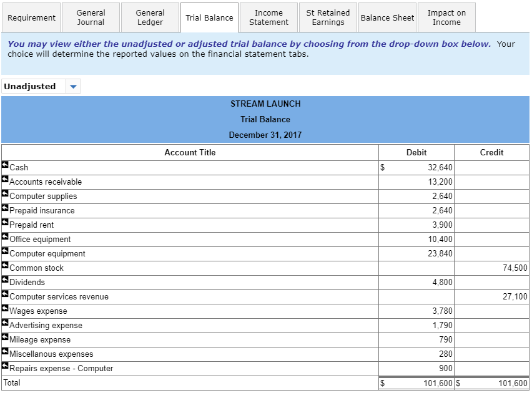
Task: Click the arrow icon beside Computer supplies
Action: pyautogui.click(x=5, y=193)
